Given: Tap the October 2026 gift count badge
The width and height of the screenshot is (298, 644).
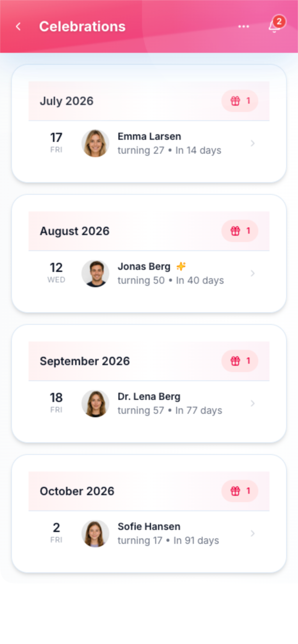Looking at the screenshot, I should (x=240, y=491).
